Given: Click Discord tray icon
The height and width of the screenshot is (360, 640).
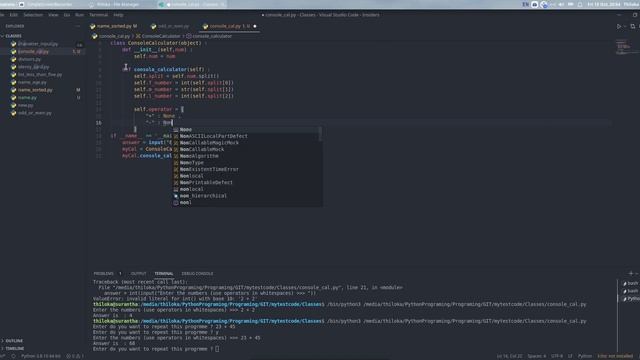Looking at the screenshot, I should [535, 4].
